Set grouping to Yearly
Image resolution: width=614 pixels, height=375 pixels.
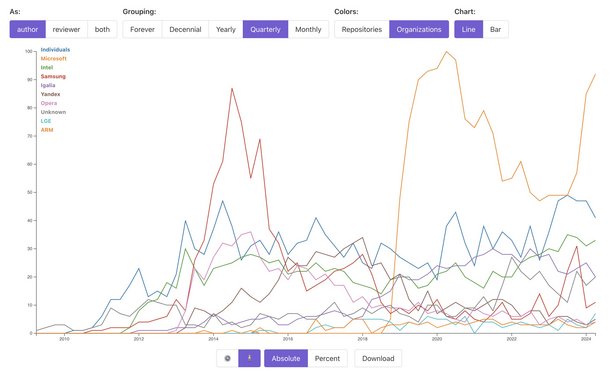click(226, 29)
